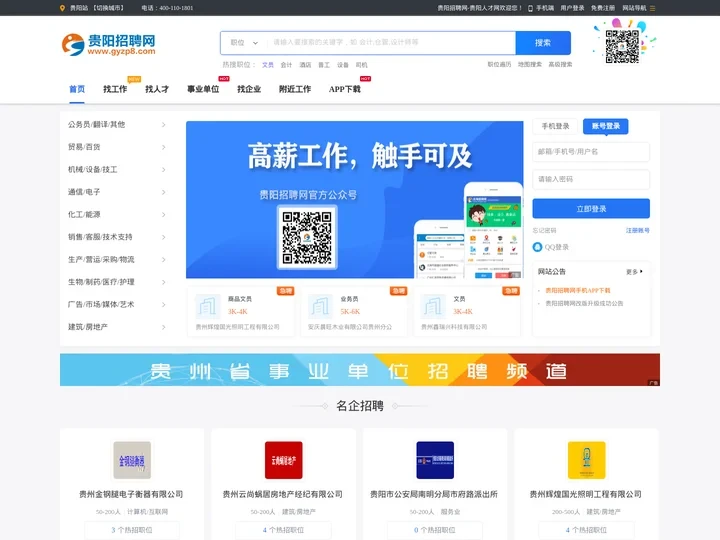Open 找工作 nav item
The image size is (720, 540).
pyautogui.click(x=115, y=89)
